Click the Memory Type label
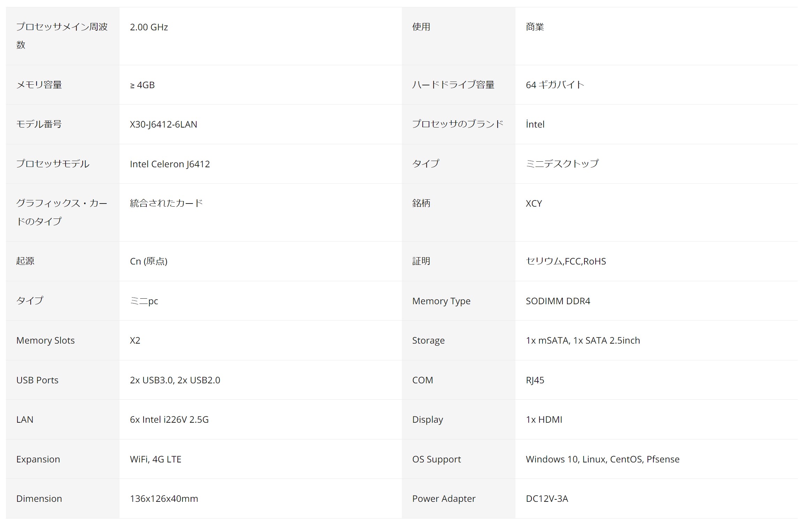The height and width of the screenshot is (529, 812). (441, 301)
